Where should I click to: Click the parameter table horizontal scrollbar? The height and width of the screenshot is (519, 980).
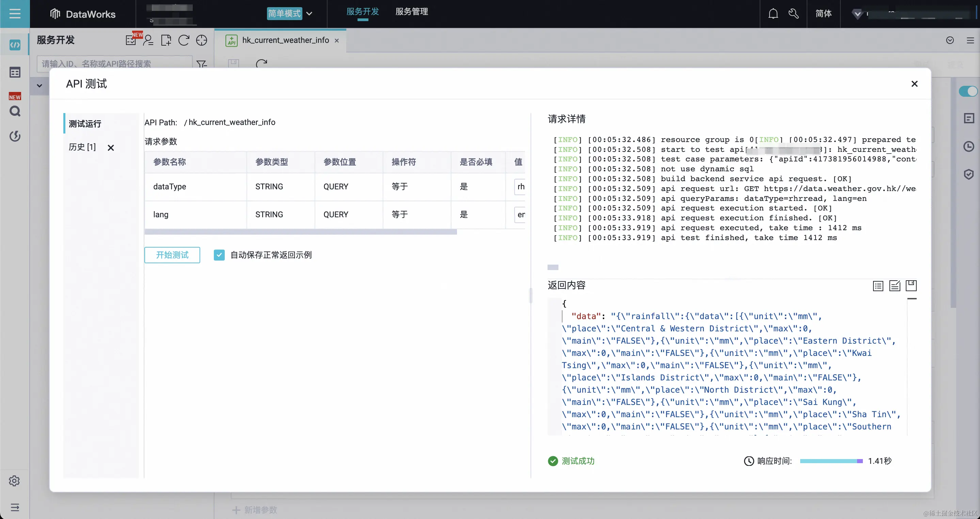pos(301,232)
